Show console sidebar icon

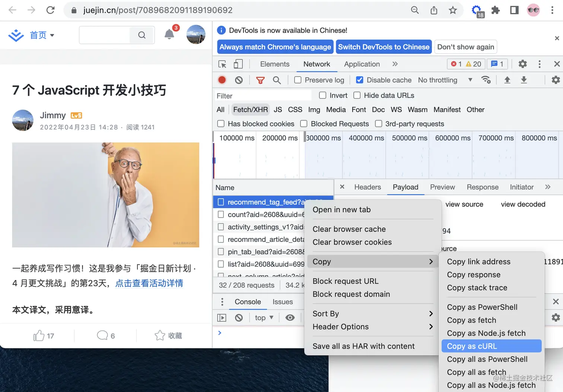(222, 318)
